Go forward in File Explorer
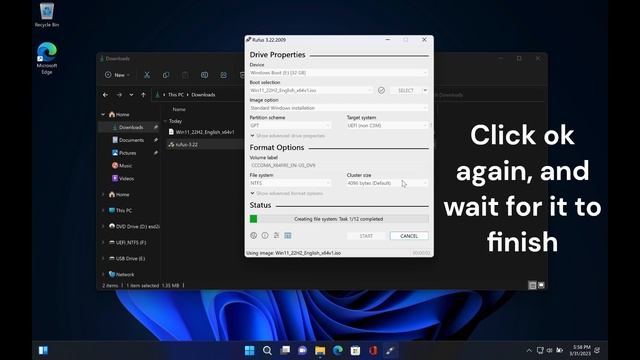The height and width of the screenshot is (360, 640). pyautogui.click(x=119, y=95)
